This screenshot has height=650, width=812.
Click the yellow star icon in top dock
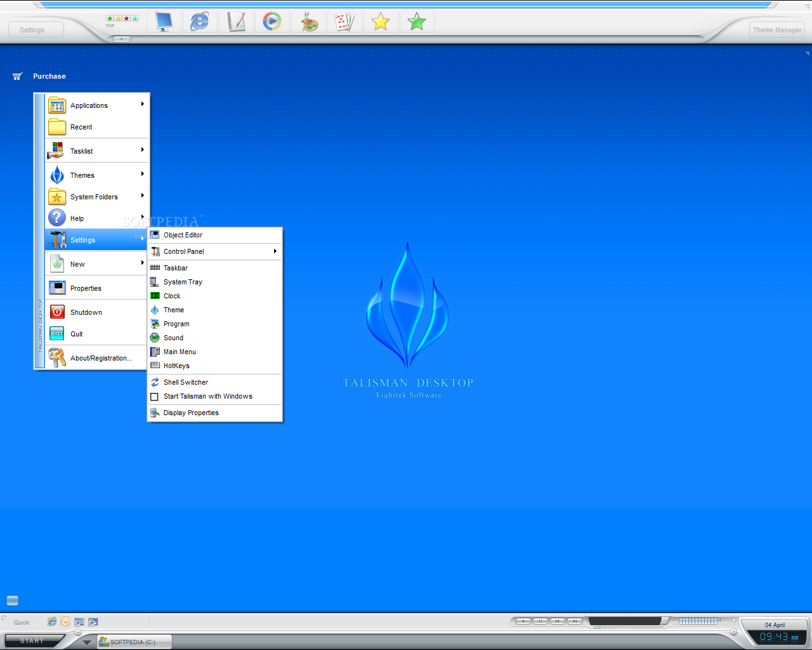[x=381, y=22]
